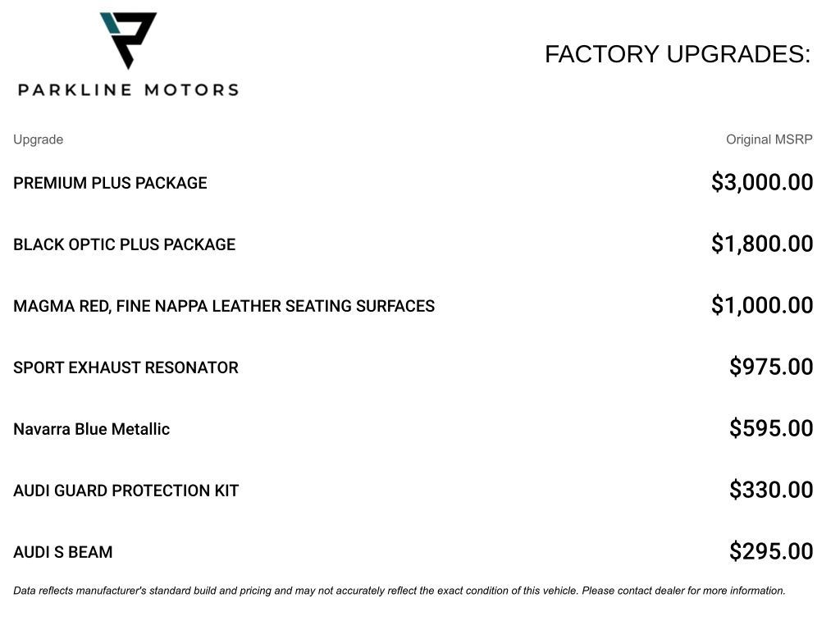Click the Parkline Motors P logo icon
The image size is (840, 630).
coord(128,41)
